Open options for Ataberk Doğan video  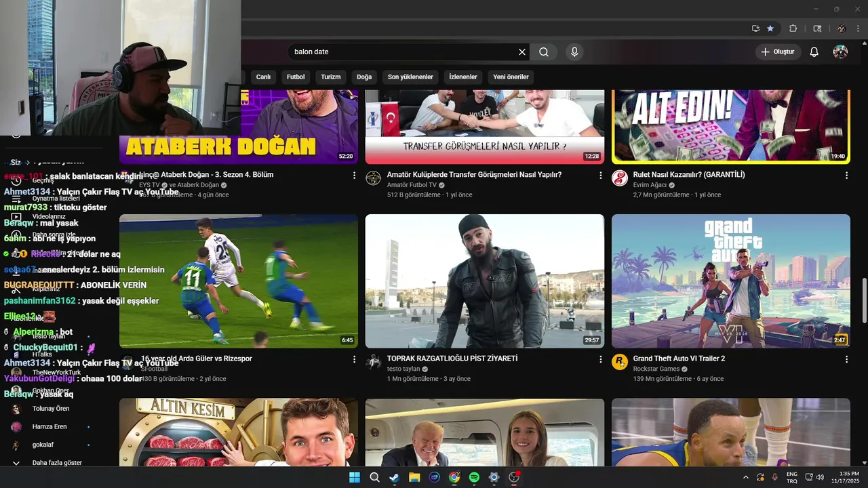point(354,175)
